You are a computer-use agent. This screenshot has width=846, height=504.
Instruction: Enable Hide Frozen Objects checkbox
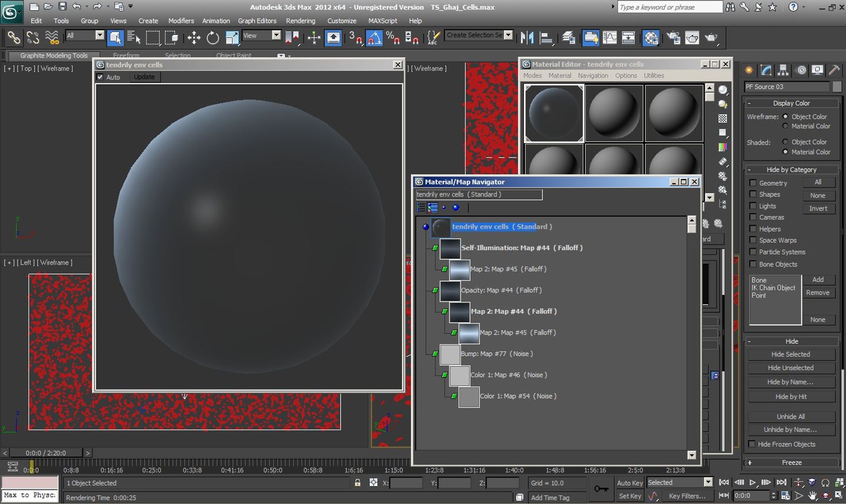click(752, 444)
